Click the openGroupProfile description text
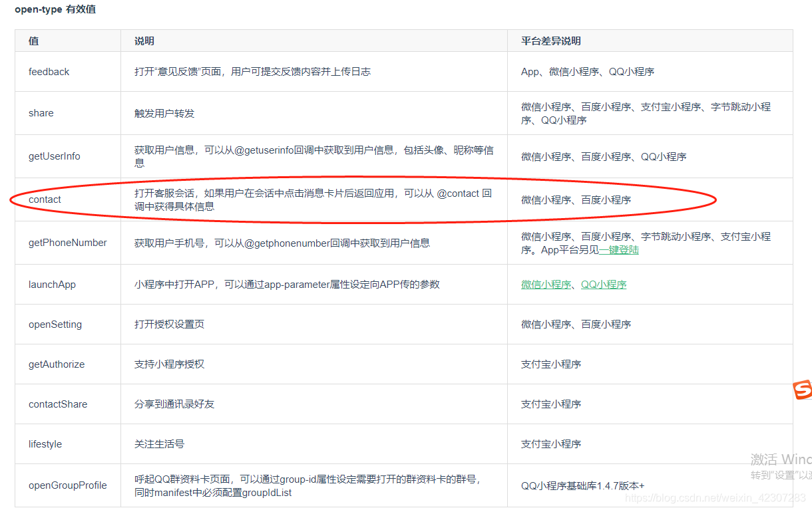This screenshot has height=510, width=812. pyautogui.click(x=307, y=485)
